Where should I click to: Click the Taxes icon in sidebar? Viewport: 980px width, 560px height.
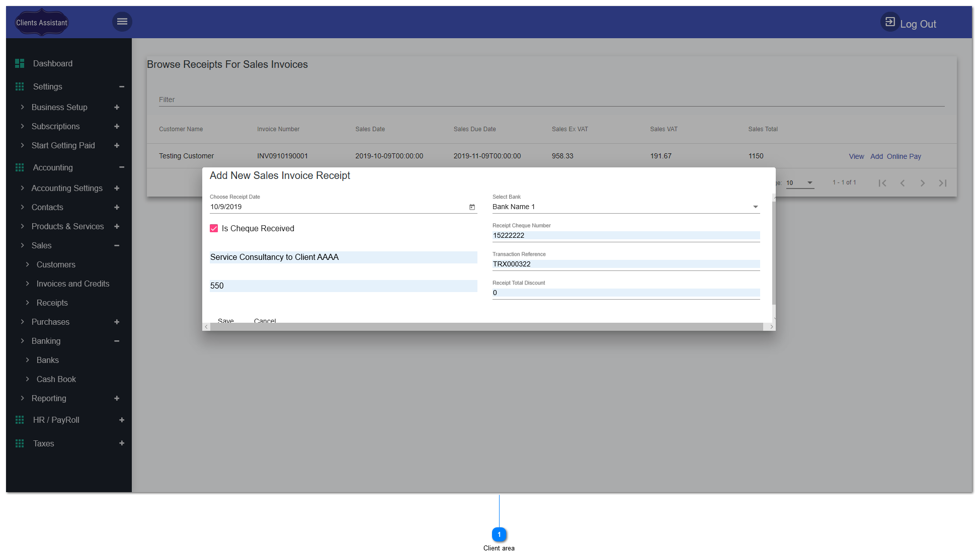[x=19, y=444]
